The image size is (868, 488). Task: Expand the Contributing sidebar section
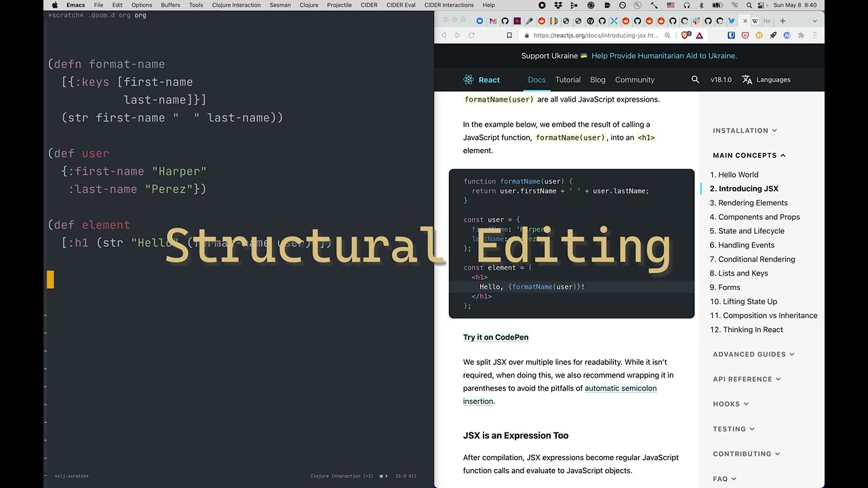746,453
